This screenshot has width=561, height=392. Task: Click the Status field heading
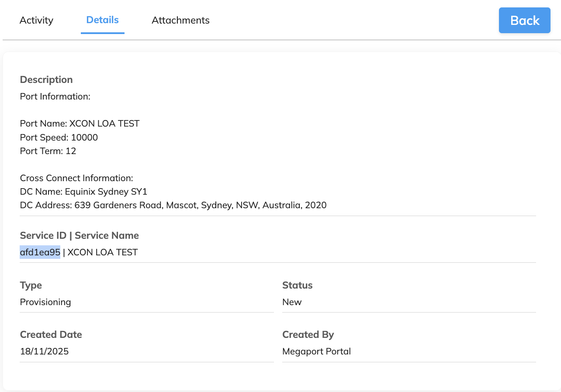[298, 285]
